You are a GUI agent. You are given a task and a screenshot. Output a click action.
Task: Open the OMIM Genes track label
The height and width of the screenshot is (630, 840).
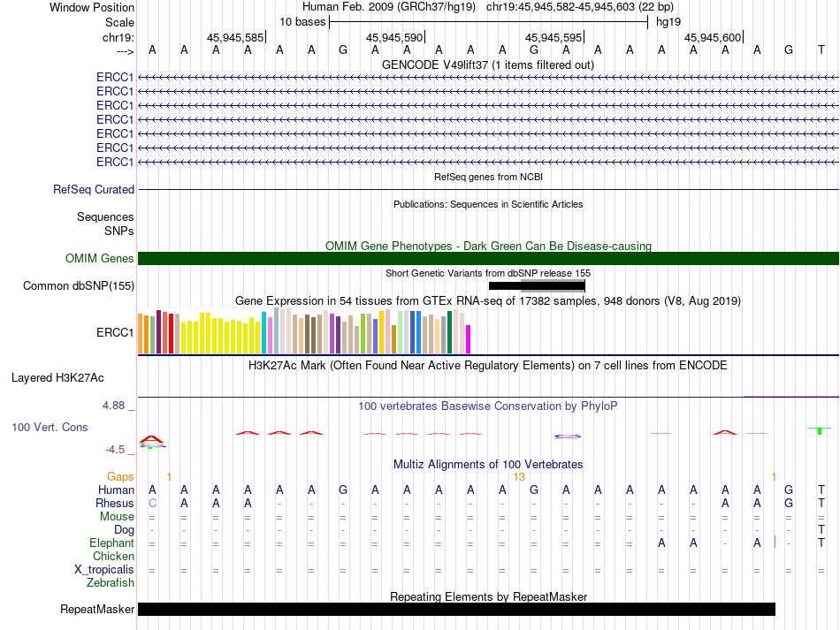[99, 259]
